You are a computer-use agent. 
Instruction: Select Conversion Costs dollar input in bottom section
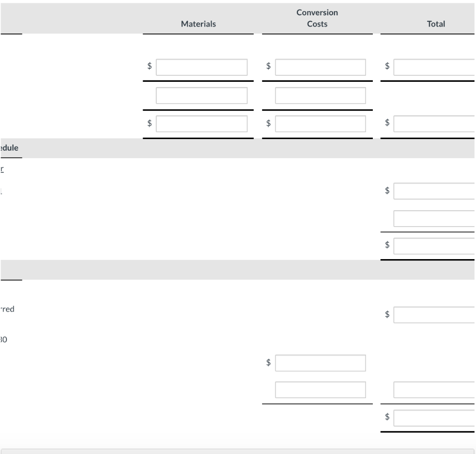click(x=320, y=363)
